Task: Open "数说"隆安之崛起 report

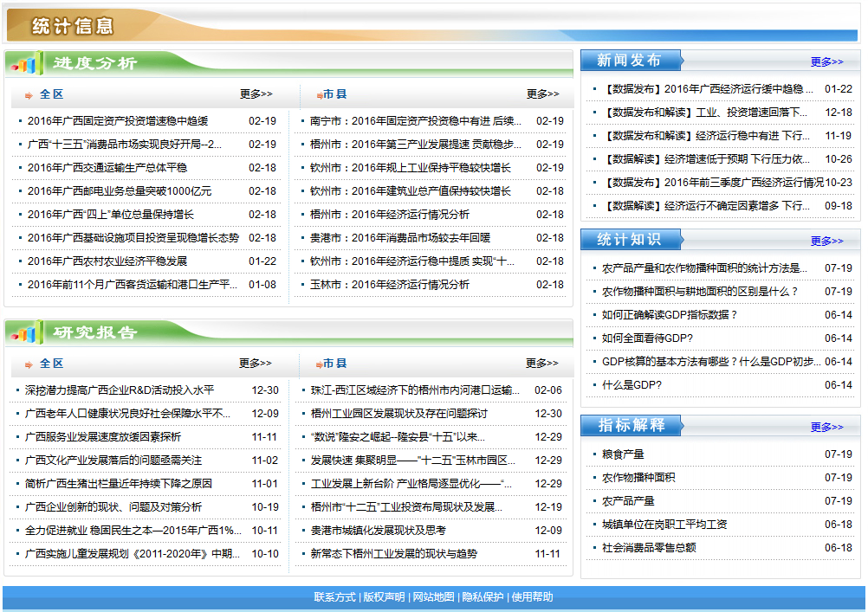Action: (398, 436)
